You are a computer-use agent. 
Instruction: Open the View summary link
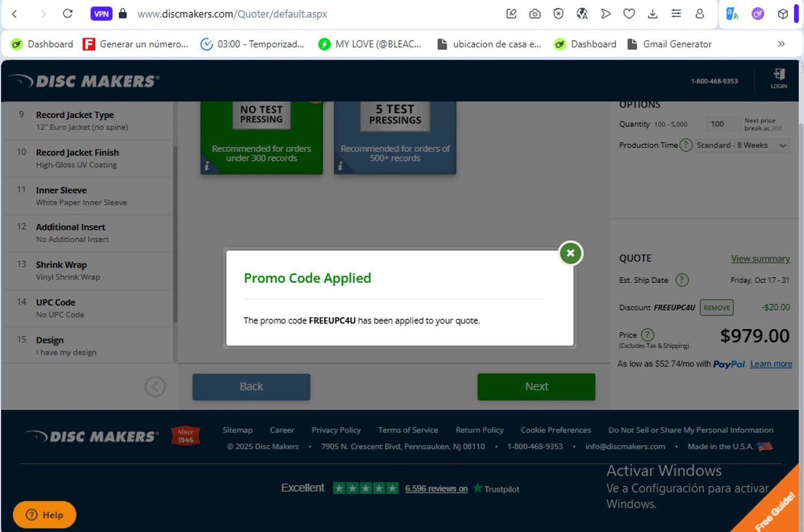point(760,258)
